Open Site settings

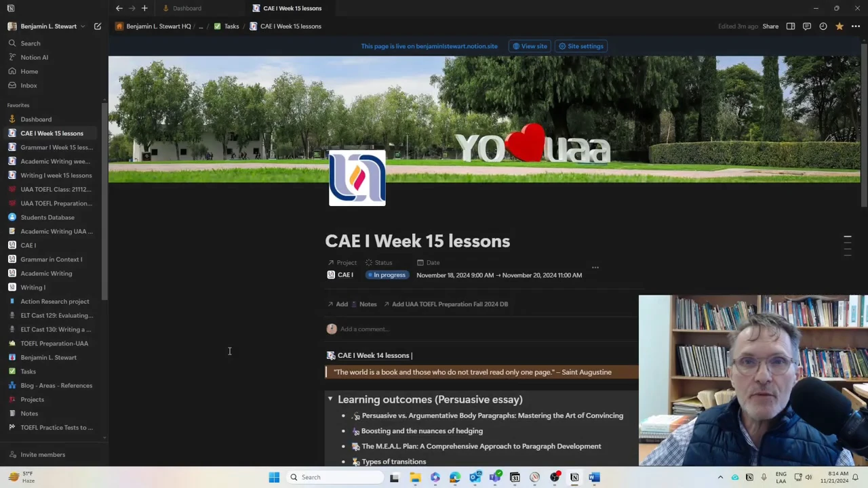pyautogui.click(x=580, y=46)
